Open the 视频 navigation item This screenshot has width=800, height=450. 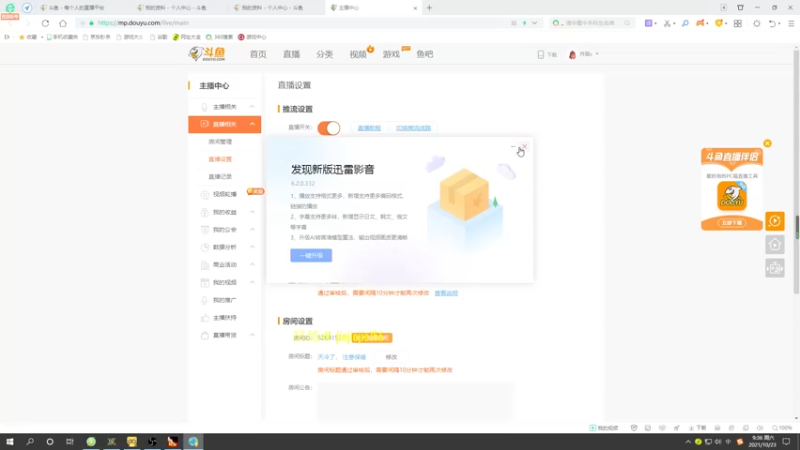358,54
